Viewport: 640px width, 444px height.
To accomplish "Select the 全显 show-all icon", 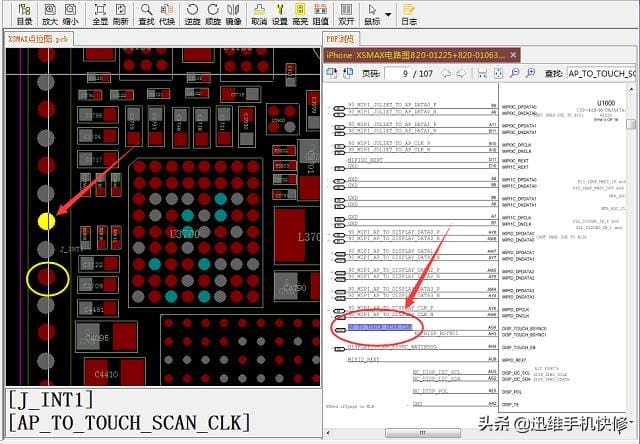I will pos(100,14).
